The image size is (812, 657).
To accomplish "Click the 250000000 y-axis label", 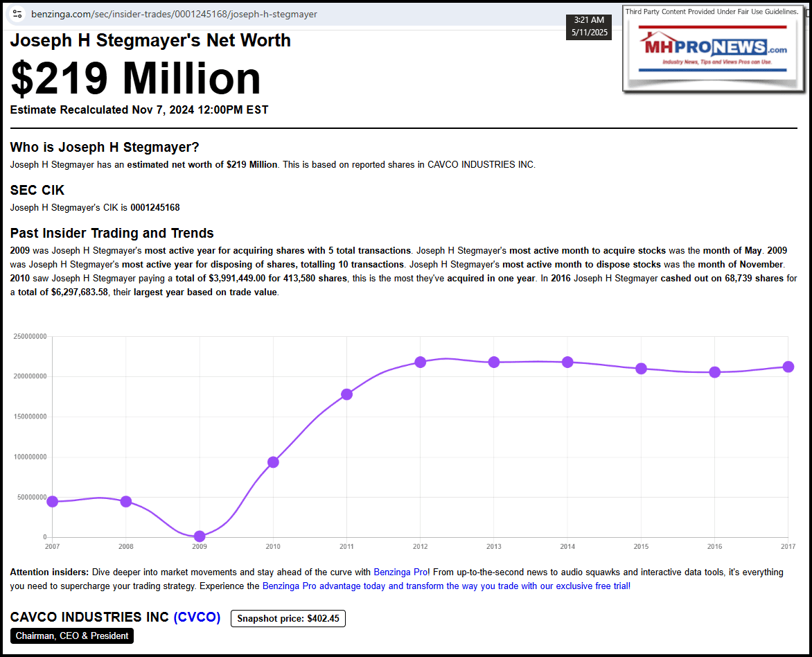I will point(30,336).
